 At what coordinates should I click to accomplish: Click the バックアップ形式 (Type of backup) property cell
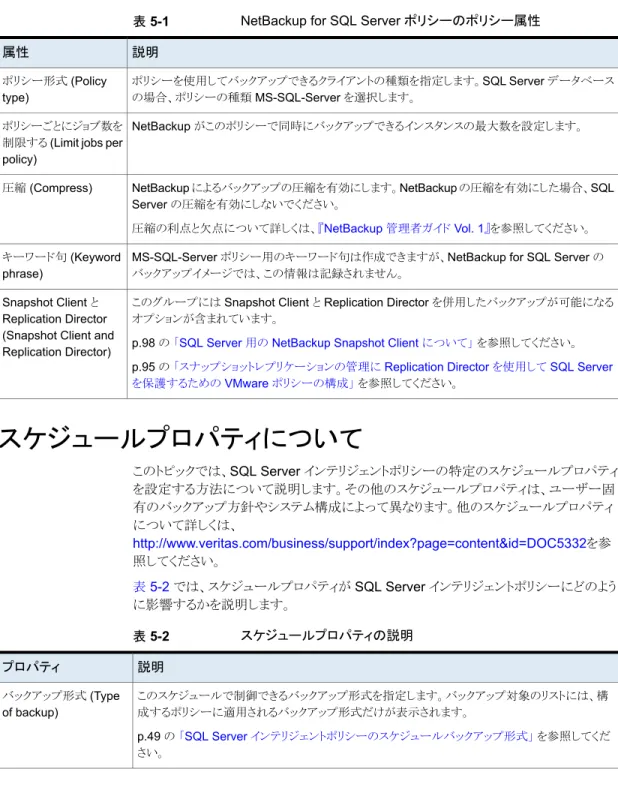(x=66, y=724)
